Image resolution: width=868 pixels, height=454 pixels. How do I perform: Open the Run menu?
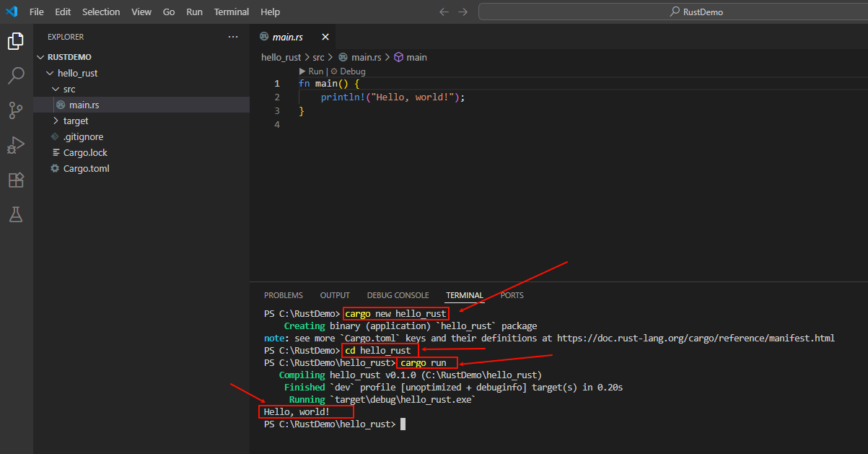[x=194, y=12]
